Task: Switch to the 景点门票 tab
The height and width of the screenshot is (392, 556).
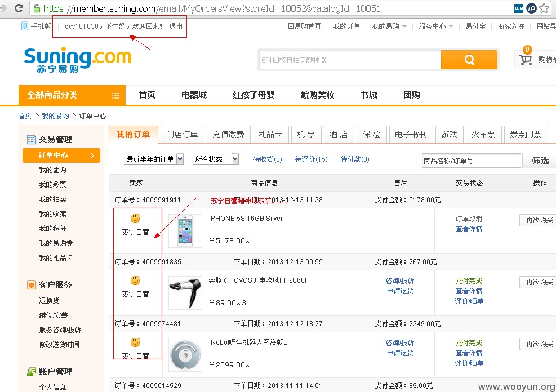Action: coord(526,135)
